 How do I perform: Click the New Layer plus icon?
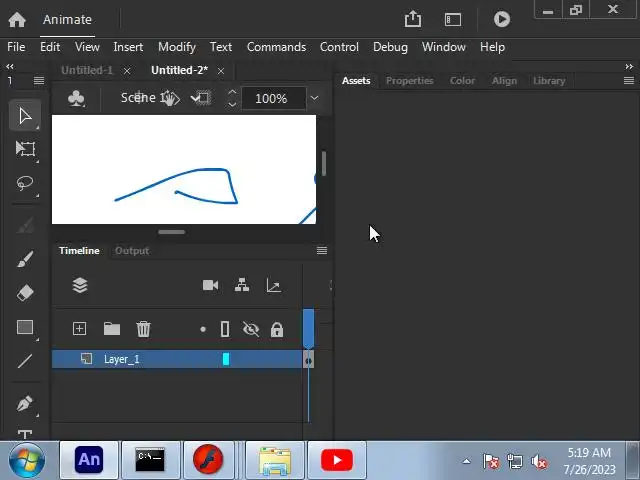(x=79, y=329)
